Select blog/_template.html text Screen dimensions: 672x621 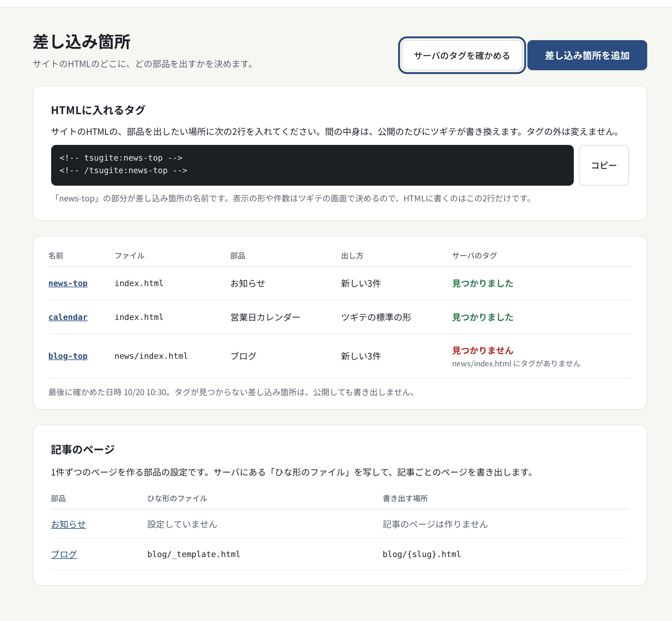[194, 554]
